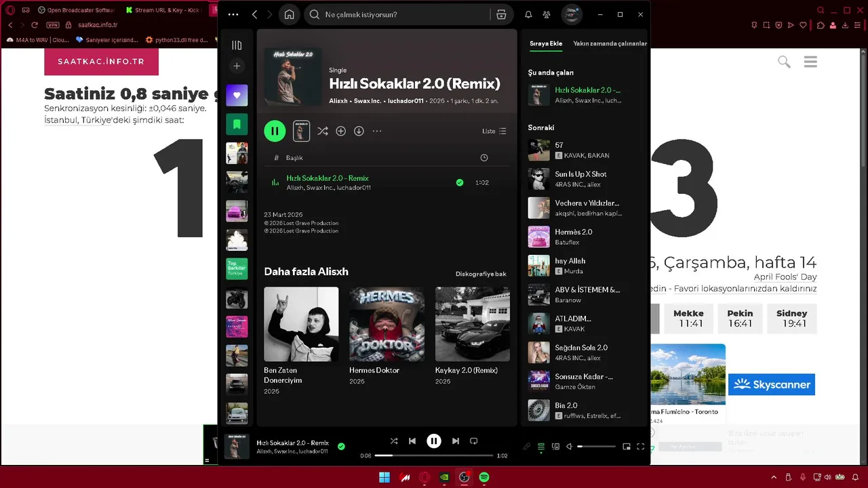Image resolution: width=868 pixels, height=488 pixels.
Task: Create new playlist with plus icon
Action: [x=237, y=66]
